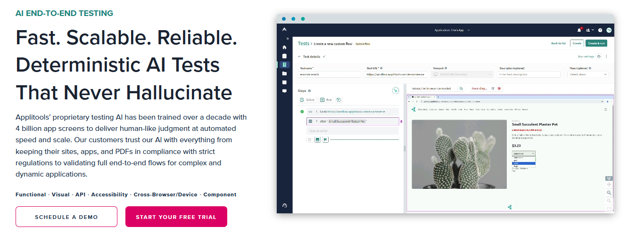Expand the sidebar with double-chevron icon
The height and width of the screenshot is (243, 644).
[288, 39]
